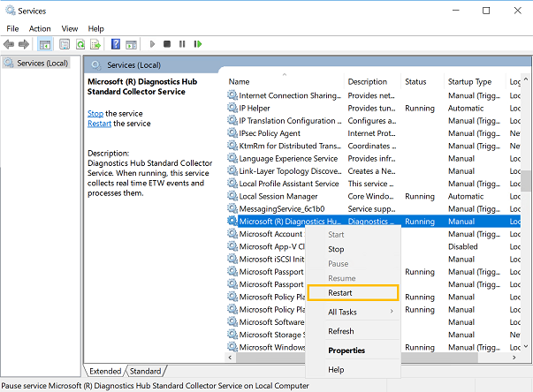
Task: Click the Pause Service toolbar icon
Action: click(x=182, y=44)
